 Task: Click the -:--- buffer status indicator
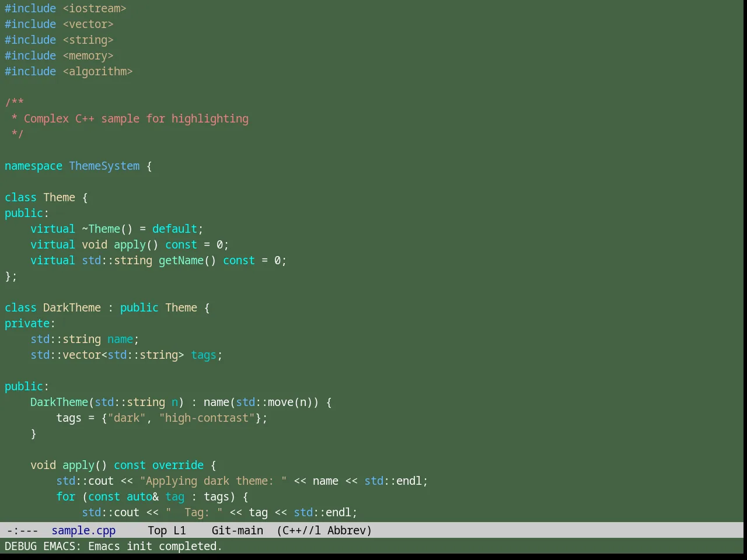(x=22, y=530)
